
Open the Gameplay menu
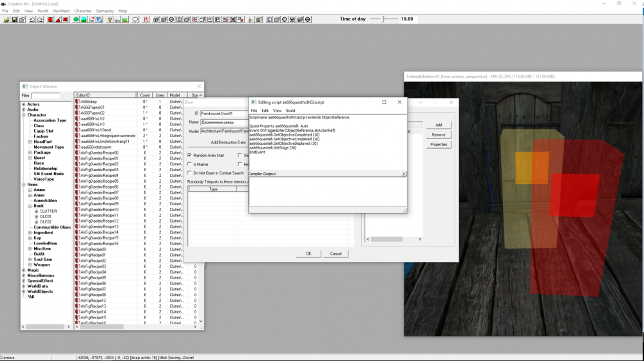[105, 11]
